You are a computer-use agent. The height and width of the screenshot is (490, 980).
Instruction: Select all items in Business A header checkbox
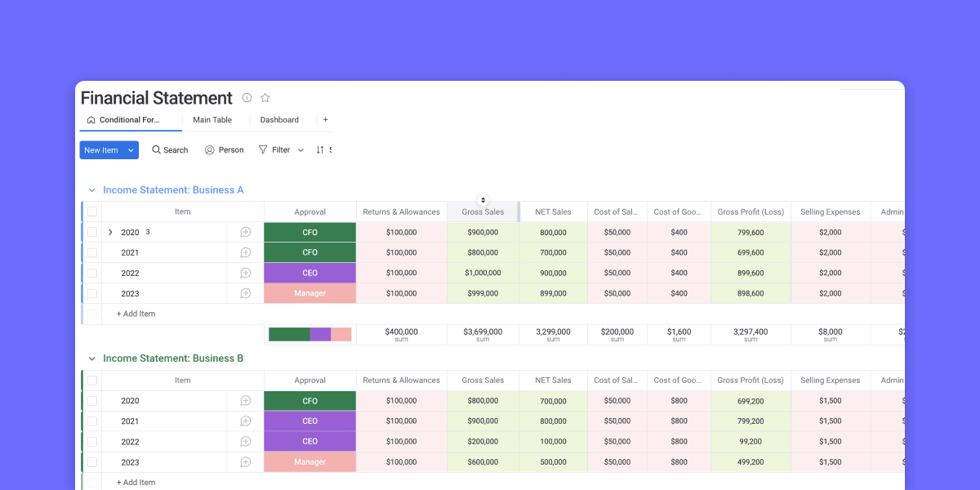[92, 212]
